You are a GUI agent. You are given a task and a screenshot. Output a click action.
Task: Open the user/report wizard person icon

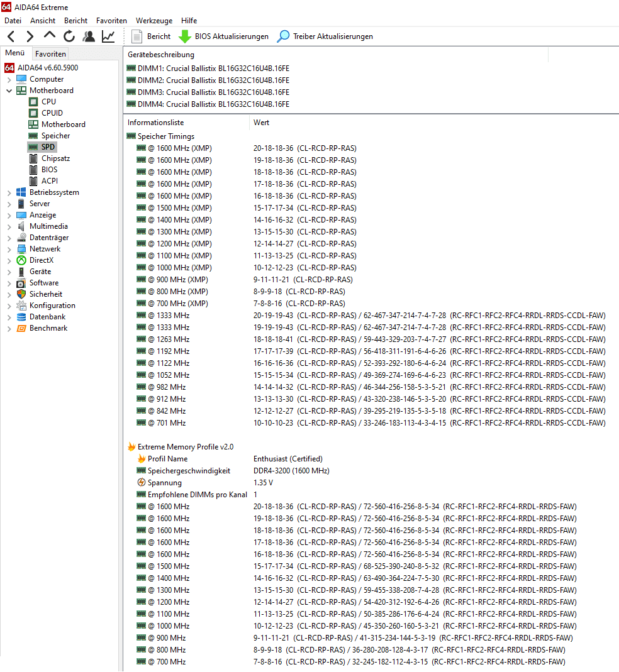pos(89,36)
